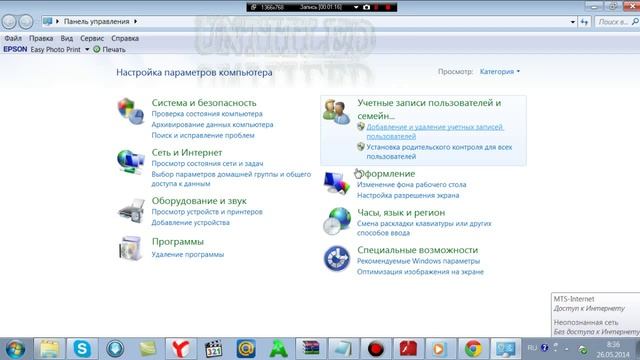Open the Programs box icon

coord(131,248)
